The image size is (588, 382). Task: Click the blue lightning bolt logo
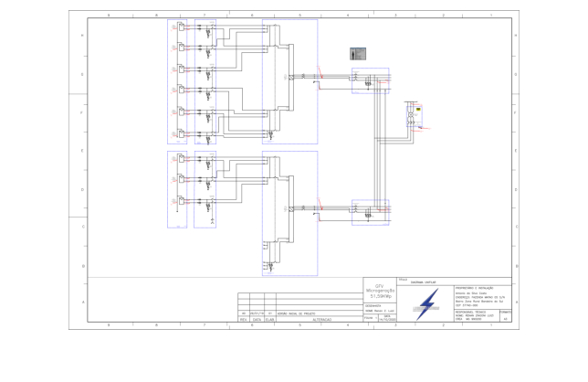coord(427,304)
